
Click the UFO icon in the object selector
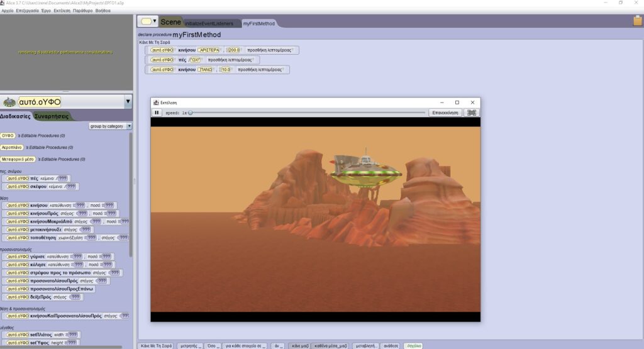(9, 102)
